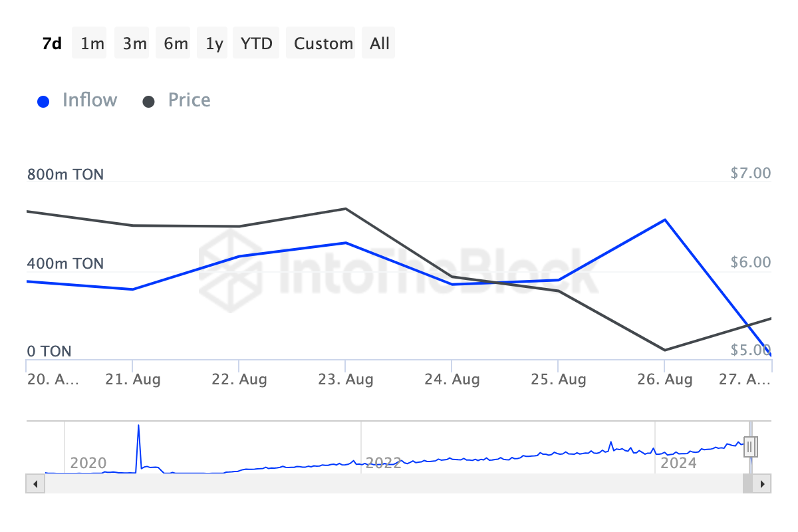Show All historical data
This screenshot has height=532, width=798.
(x=380, y=44)
